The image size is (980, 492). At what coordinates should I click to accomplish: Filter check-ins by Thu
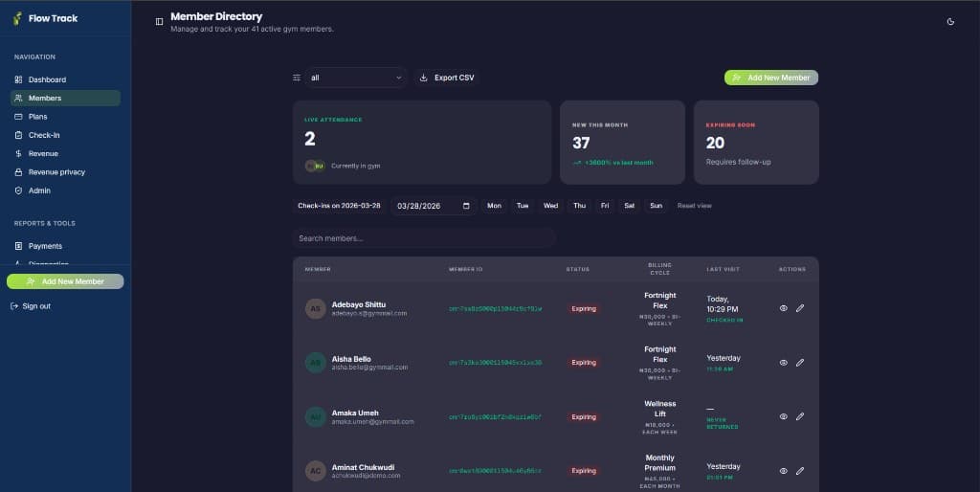pos(579,206)
